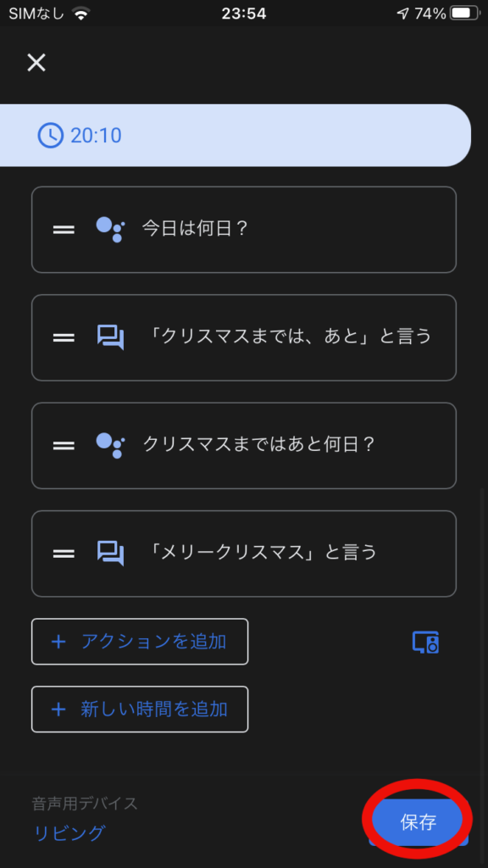This screenshot has height=868, width=488.
Task: Add a new time with 新しい時間を追加
Action: (140, 709)
